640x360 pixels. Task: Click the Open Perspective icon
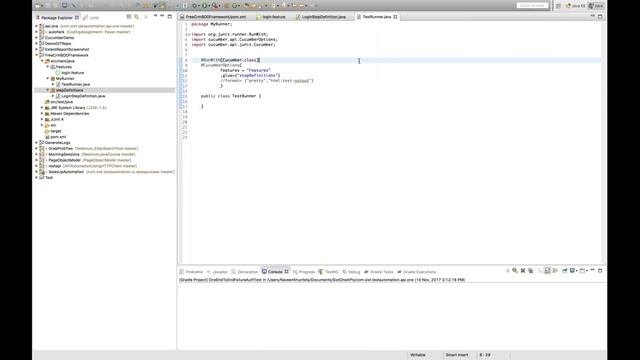pos(558,6)
